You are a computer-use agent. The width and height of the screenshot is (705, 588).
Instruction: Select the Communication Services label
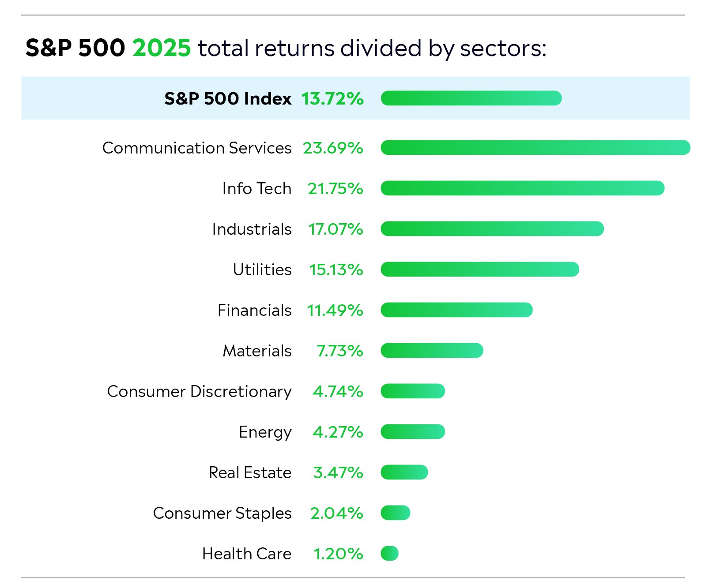point(197,148)
